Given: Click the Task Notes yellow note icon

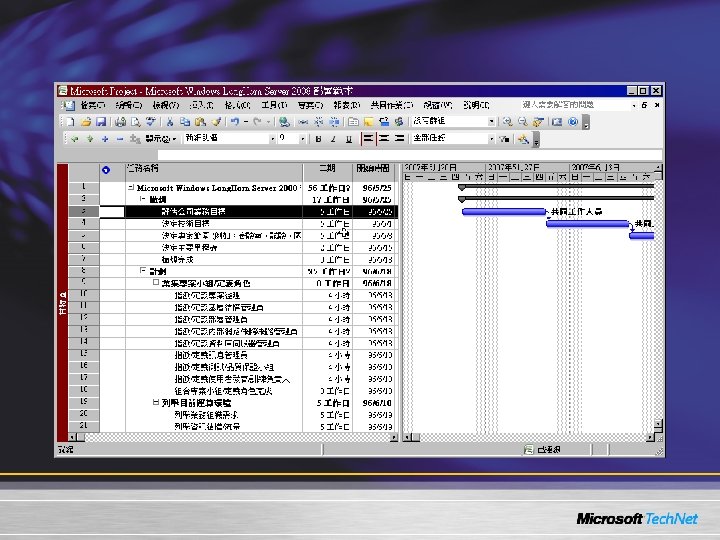Looking at the screenshot, I should tap(368, 122).
